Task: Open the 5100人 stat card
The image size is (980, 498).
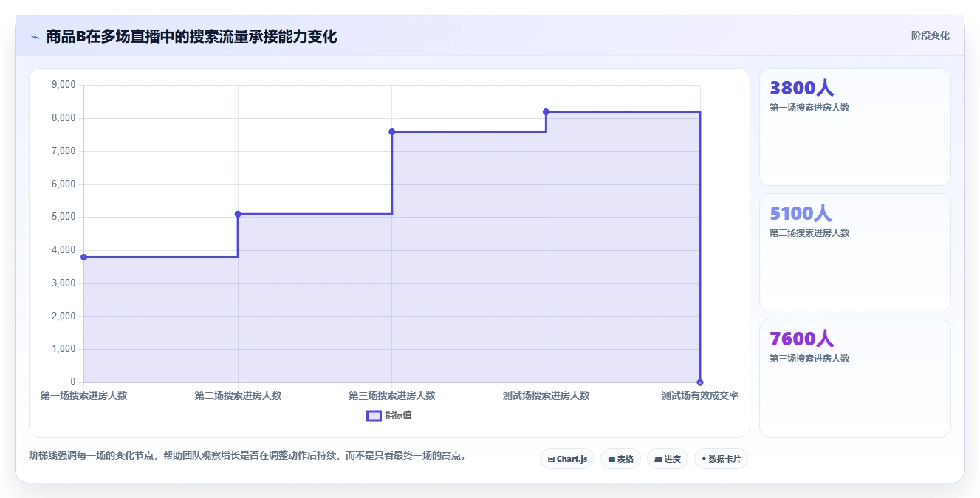Action: point(854,252)
